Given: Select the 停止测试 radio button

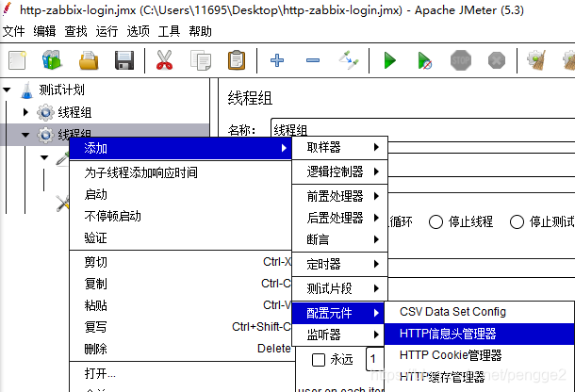Looking at the screenshot, I should pyautogui.click(x=517, y=221).
